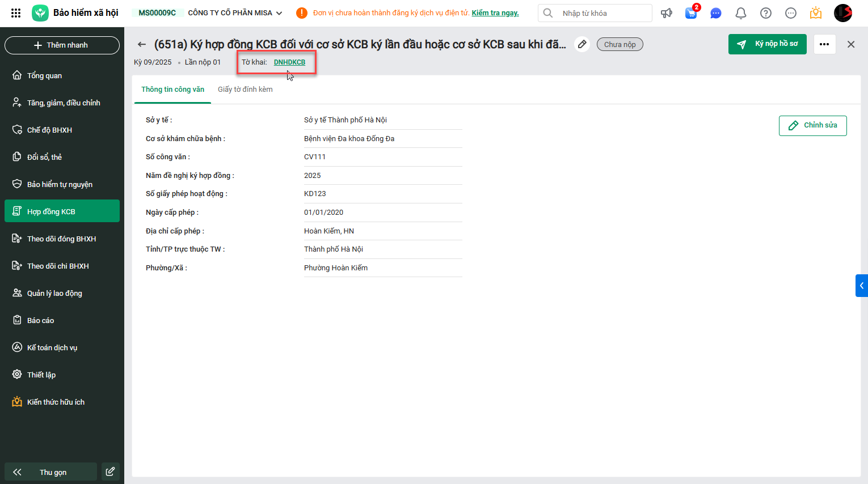Close the document with X

(851, 44)
